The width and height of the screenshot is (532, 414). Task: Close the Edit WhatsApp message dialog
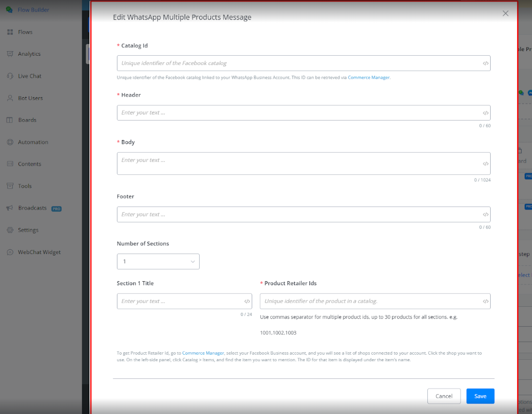coord(505,13)
